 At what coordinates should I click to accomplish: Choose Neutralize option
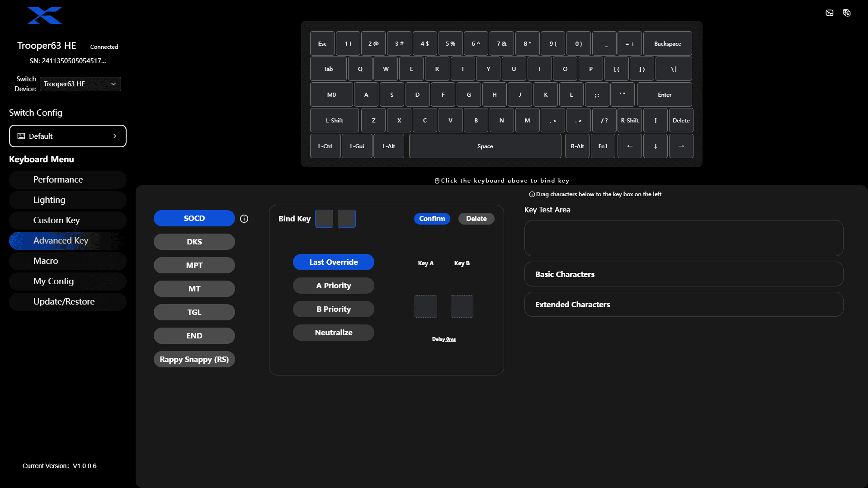[334, 333]
